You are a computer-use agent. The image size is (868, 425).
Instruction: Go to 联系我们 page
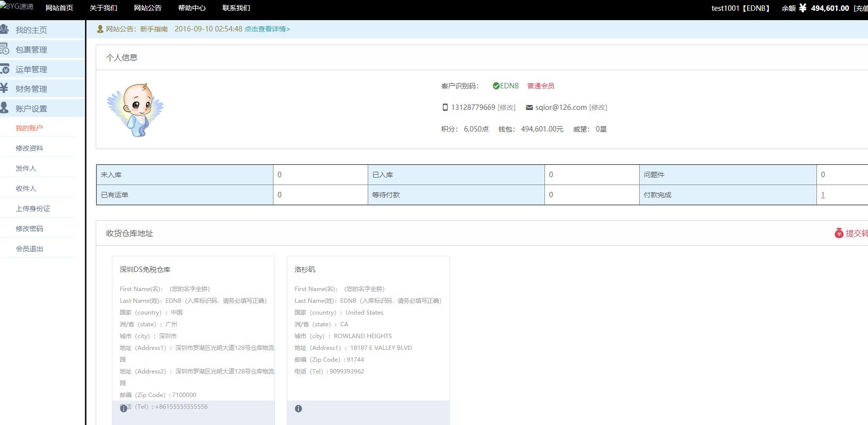click(x=236, y=8)
